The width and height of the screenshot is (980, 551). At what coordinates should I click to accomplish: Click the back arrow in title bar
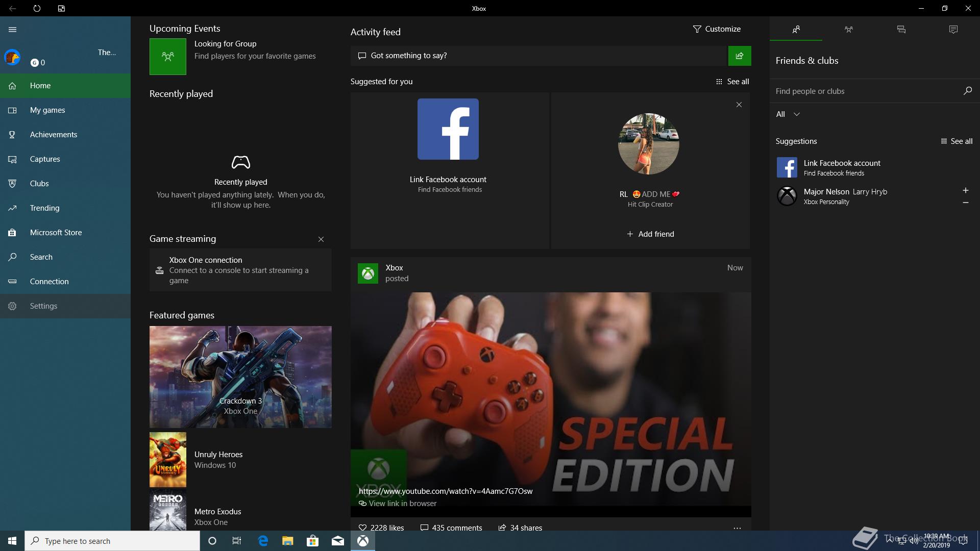click(12, 8)
